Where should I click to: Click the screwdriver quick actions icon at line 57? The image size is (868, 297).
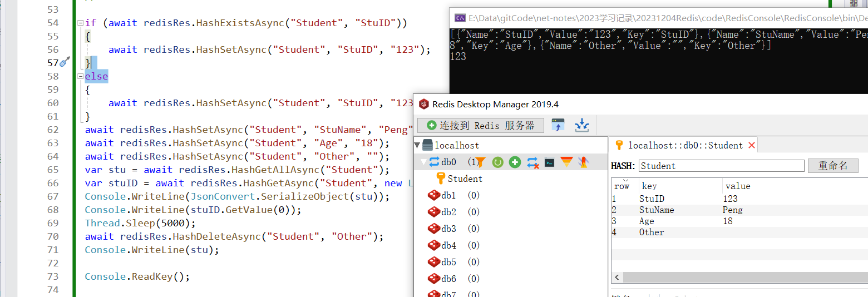[x=65, y=62]
